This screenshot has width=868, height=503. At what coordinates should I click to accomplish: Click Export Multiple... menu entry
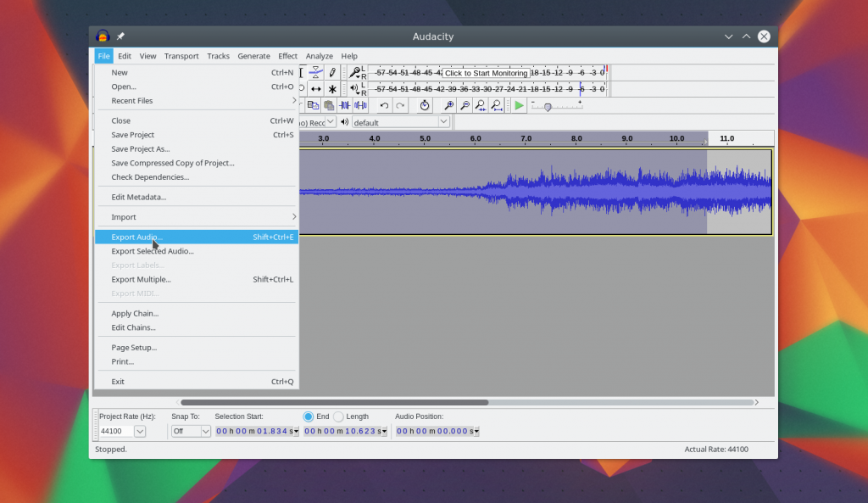point(141,279)
